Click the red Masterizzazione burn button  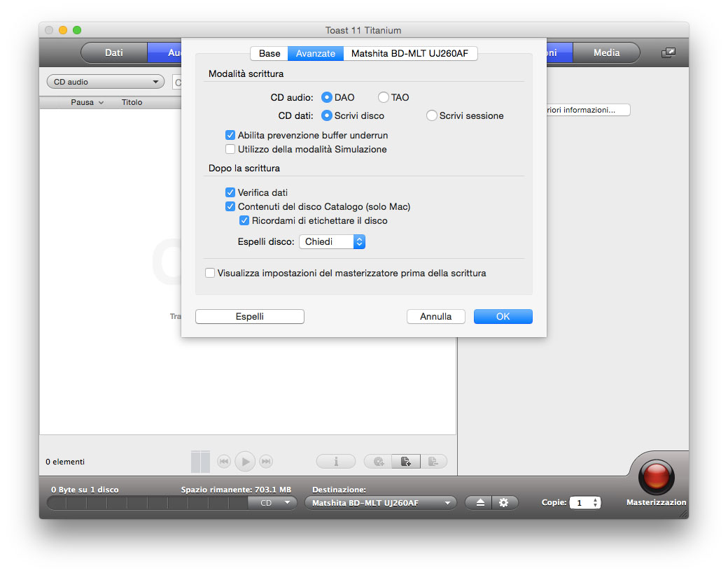(x=656, y=476)
